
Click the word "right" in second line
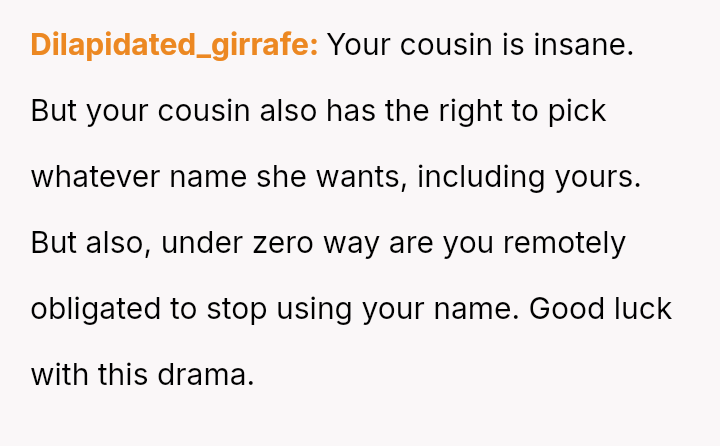point(471,111)
